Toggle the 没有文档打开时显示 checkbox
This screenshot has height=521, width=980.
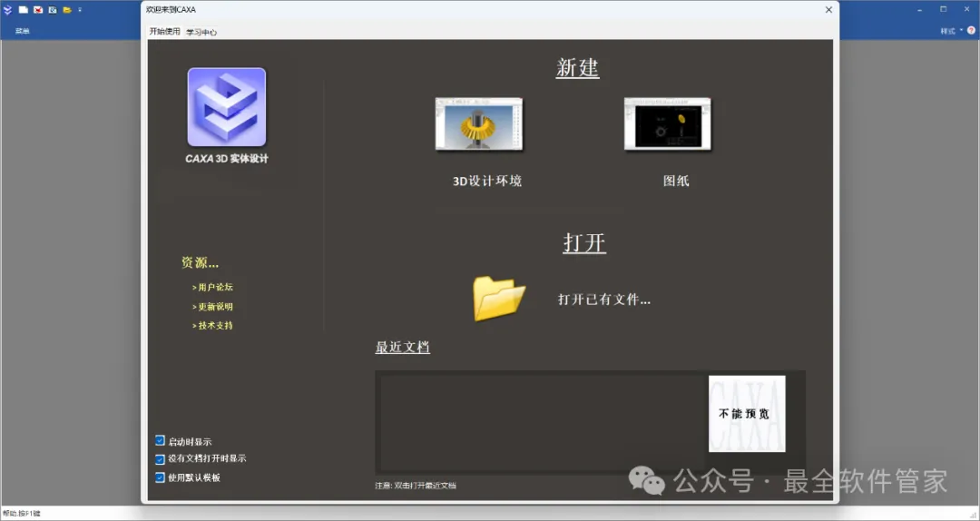pos(160,458)
